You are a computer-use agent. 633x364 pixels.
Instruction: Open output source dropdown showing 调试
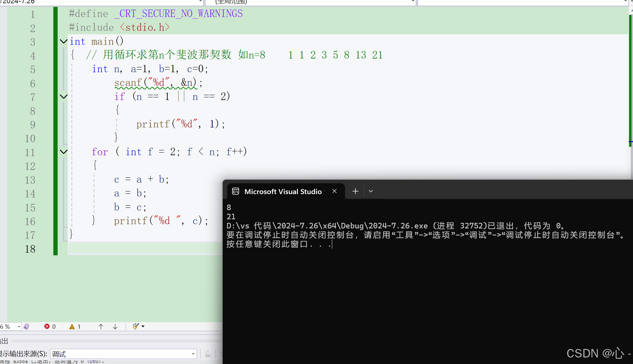(x=124, y=354)
